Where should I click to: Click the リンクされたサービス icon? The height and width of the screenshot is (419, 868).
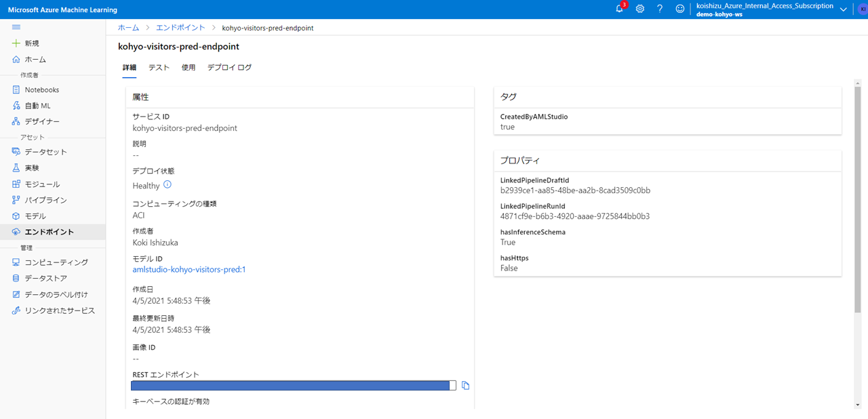pyautogui.click(x=16, y=311)
